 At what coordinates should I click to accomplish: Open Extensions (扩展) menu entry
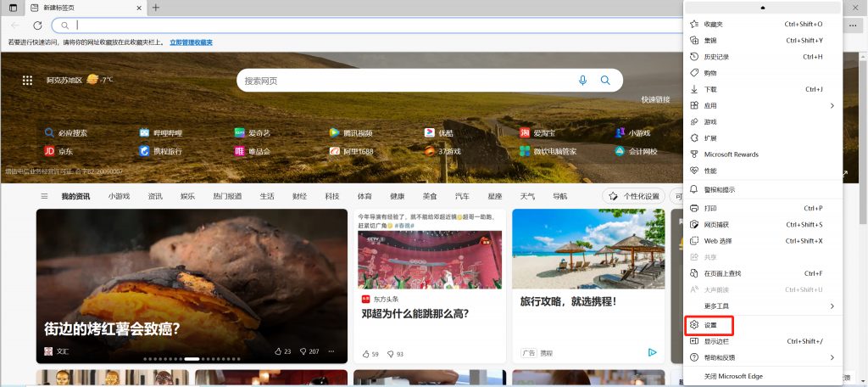[x=763, y=138]
